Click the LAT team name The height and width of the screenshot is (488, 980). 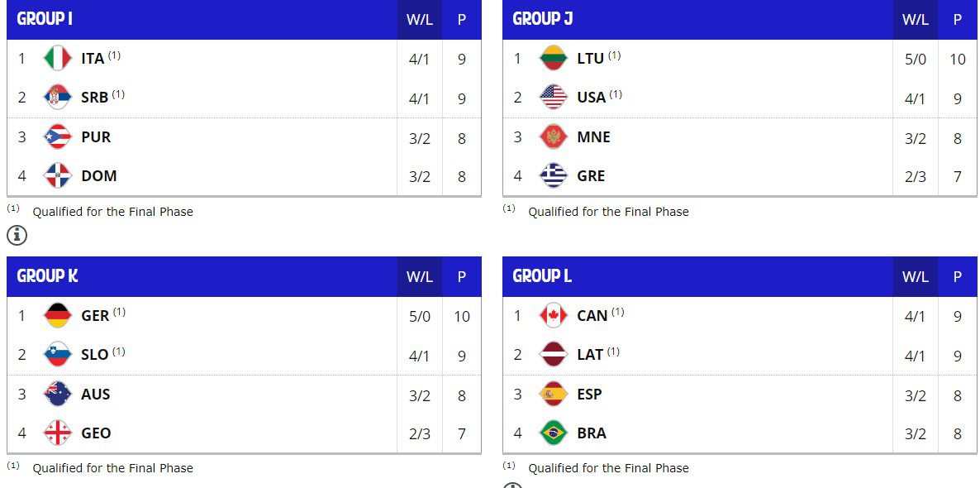(590, 355)
